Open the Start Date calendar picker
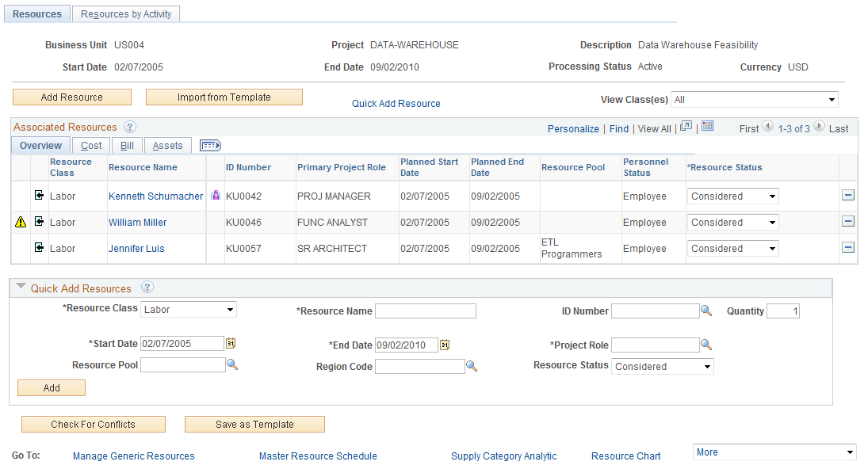Viewport: 868px width, 469px height. [x=231, y=344]
